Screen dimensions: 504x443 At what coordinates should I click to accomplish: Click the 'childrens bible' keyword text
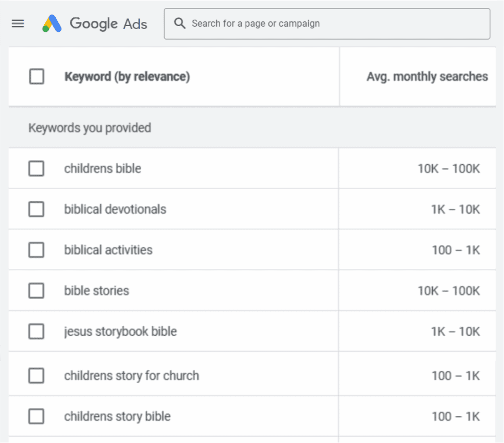tap(103, 168)
